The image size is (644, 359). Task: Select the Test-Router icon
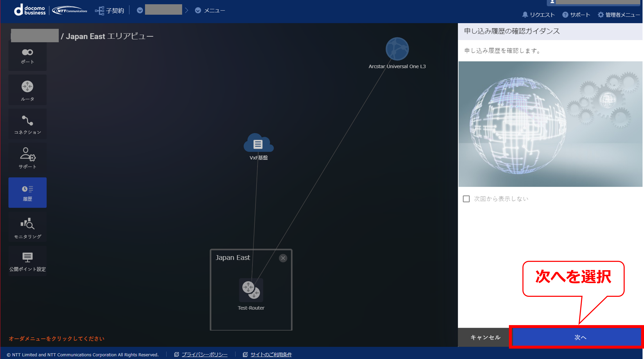pos(251,290)
